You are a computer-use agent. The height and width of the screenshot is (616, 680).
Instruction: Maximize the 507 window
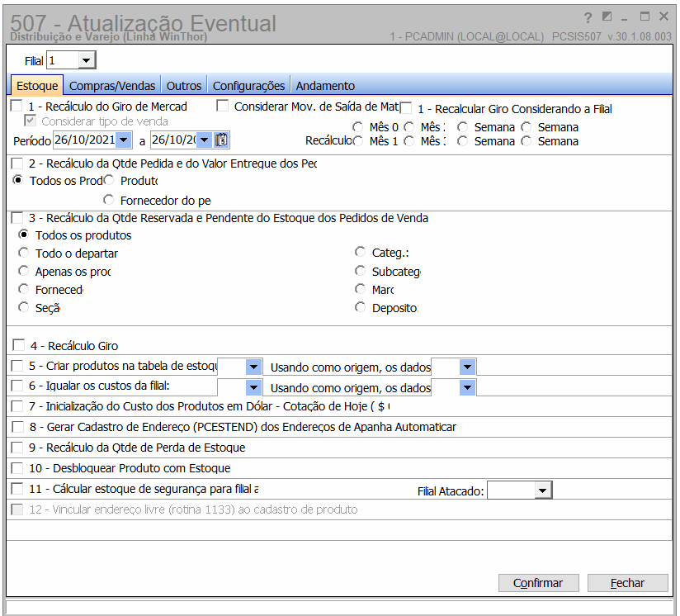(x=645, y=17)
